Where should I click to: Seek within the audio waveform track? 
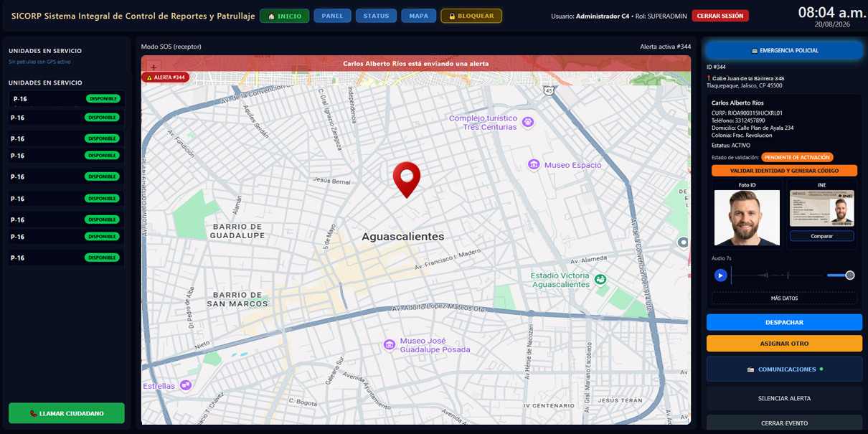[776, 275]
